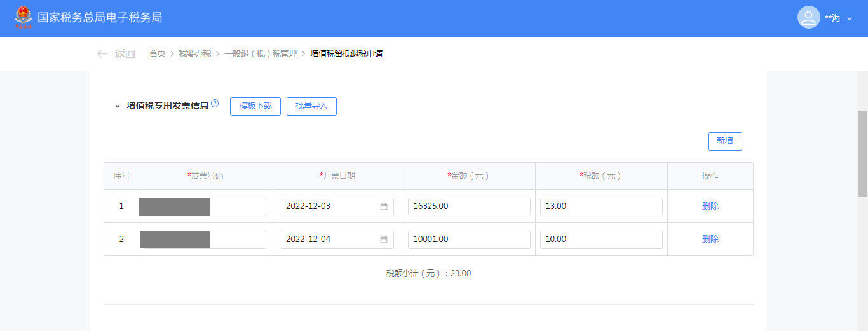Open 我要办税 breadcrumb item
This screenshot has height=331, width=868.
coord(194,54)
